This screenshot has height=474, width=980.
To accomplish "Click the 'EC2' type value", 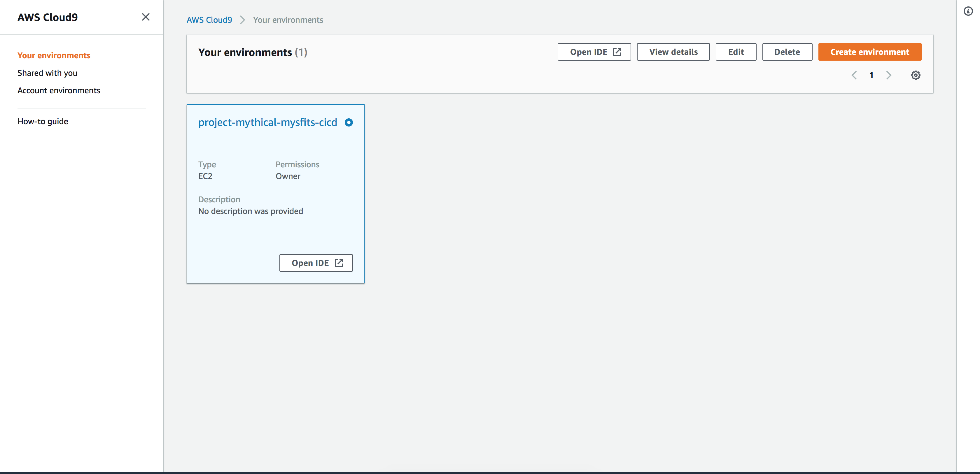I will tap(205, 176).
